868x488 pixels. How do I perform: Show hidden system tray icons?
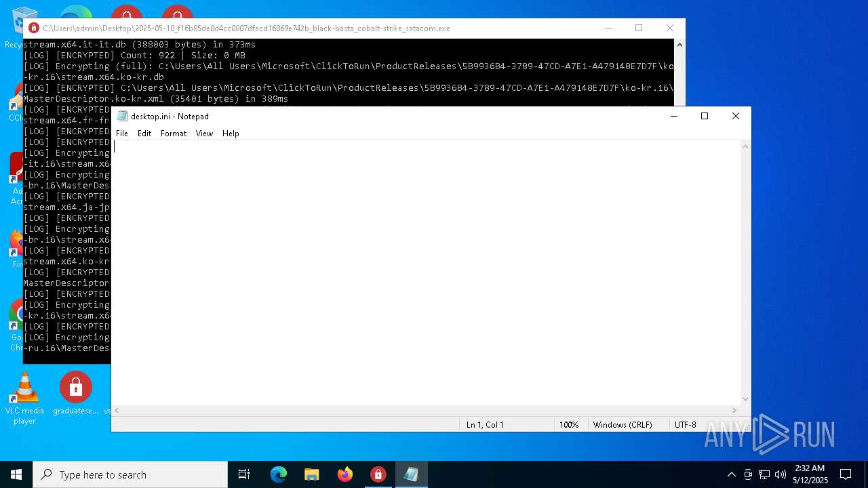[731, 474]
